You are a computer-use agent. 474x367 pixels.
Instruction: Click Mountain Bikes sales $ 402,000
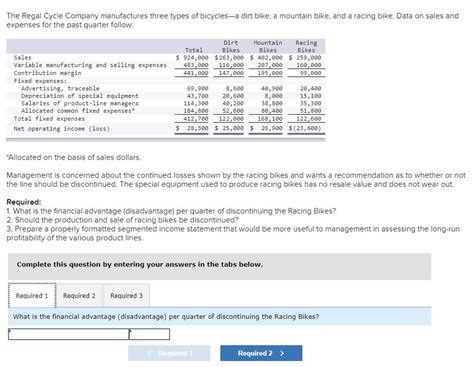[x=266, y=58]
